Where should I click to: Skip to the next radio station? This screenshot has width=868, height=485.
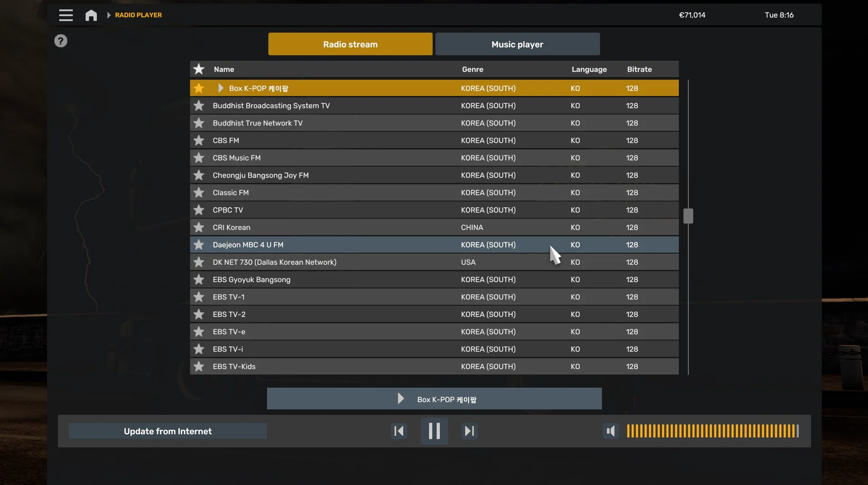pos(469,431)
